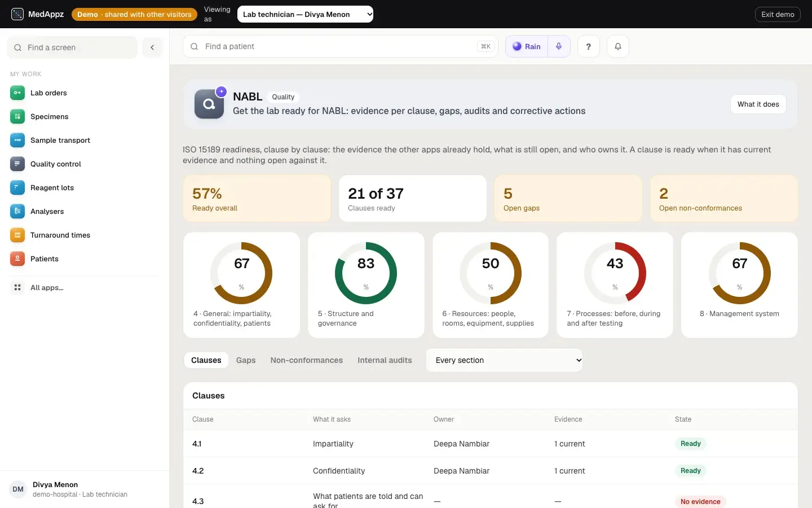Click the Confidentiality cell

pyautogui.click(x=339, y=471)
